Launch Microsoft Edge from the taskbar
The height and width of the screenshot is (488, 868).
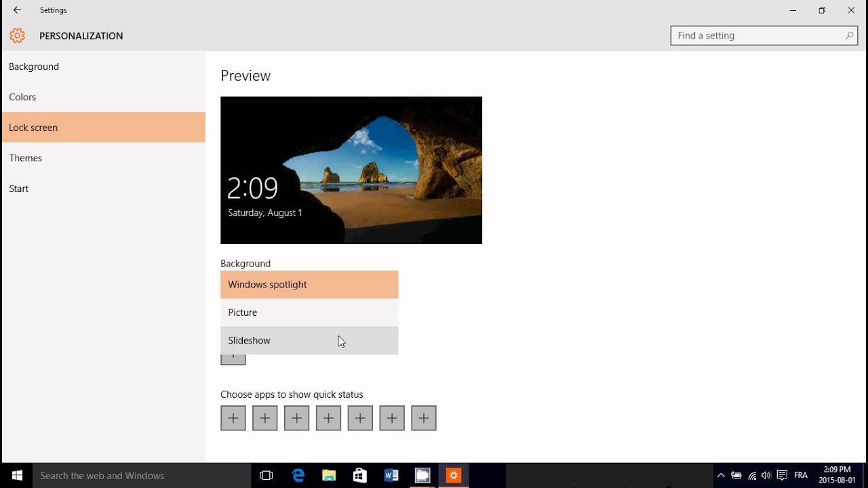(x=298, y=476)
